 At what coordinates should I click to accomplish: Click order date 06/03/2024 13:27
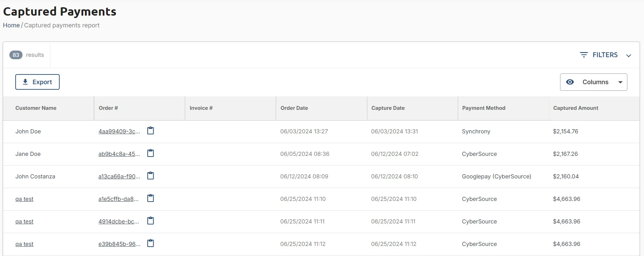pos(304,131)
